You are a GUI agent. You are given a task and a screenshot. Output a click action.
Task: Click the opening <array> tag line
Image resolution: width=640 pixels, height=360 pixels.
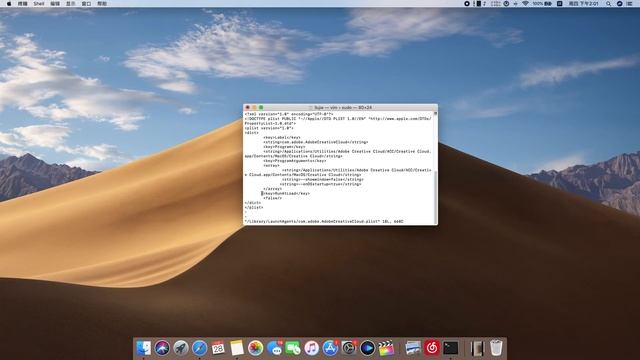pyautogui.click(x=271, y=165)
